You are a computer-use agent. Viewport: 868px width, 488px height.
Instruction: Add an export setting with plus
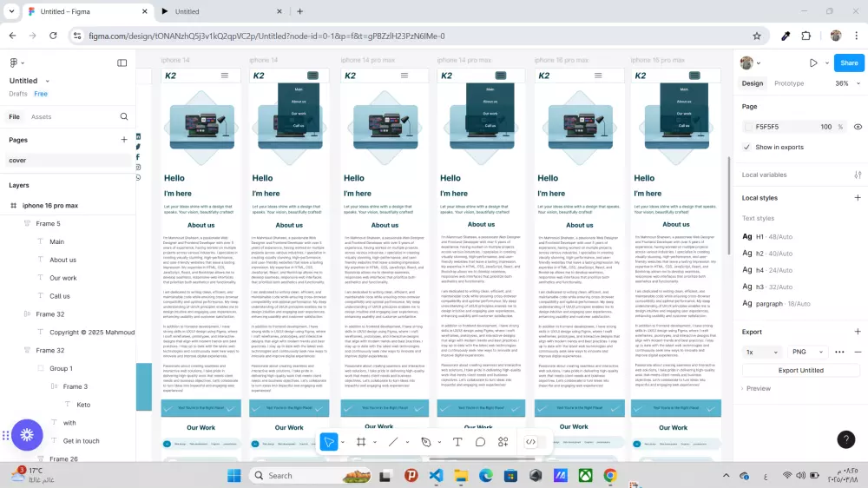858,332
